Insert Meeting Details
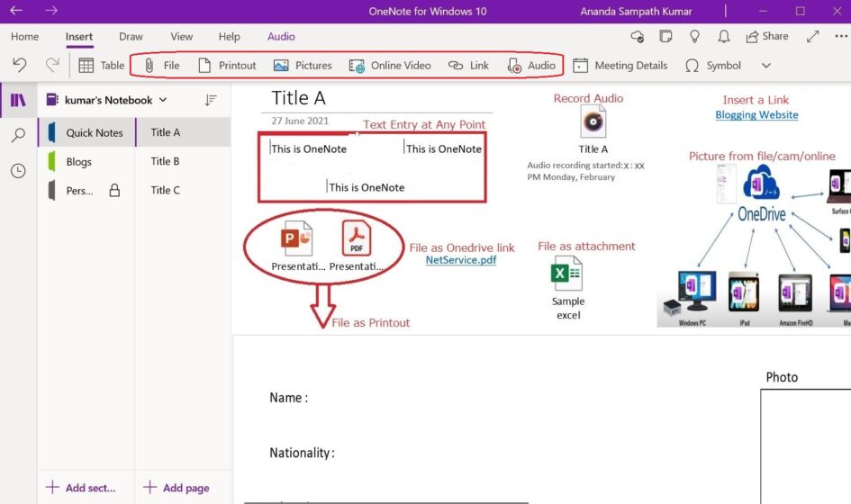The image size is (851, 504). 620,66
